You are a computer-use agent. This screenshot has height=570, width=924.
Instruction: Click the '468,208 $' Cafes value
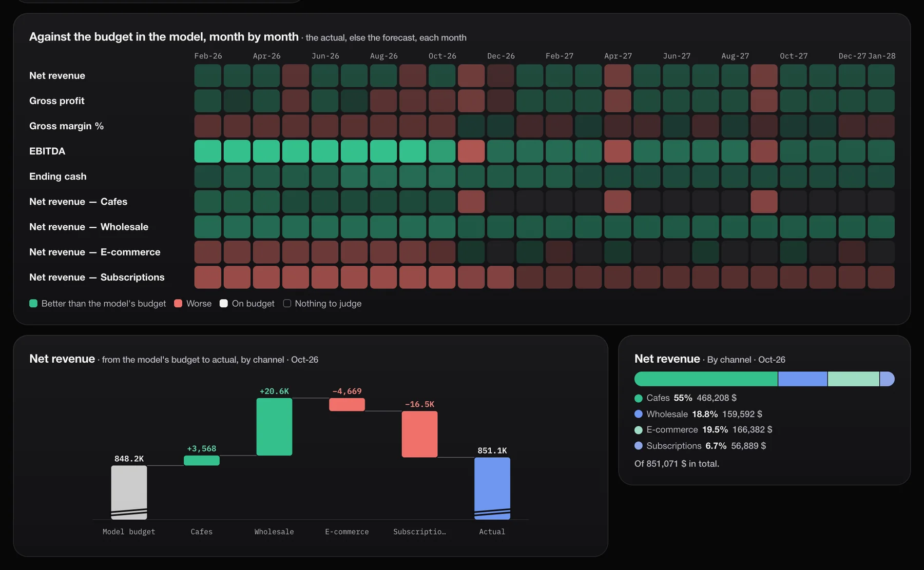click(x=717, y=398)
